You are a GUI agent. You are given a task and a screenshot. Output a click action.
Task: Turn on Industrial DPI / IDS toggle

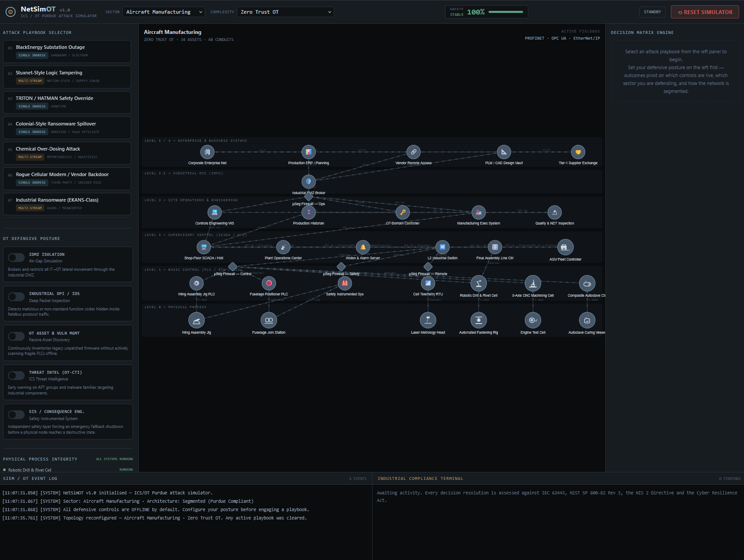16,297
